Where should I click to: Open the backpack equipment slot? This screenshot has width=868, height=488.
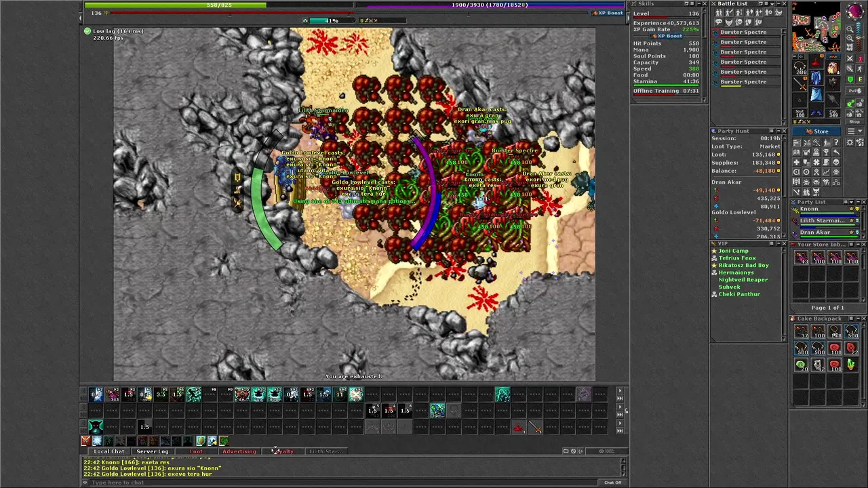832,68
